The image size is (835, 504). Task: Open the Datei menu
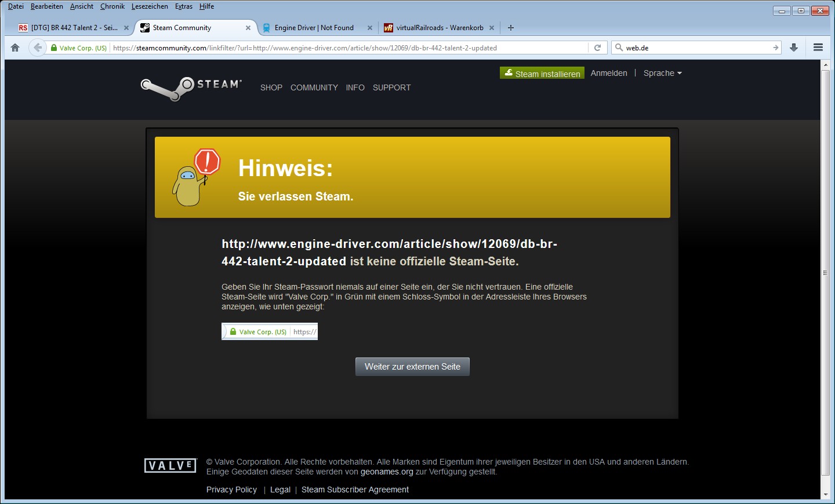16,6
